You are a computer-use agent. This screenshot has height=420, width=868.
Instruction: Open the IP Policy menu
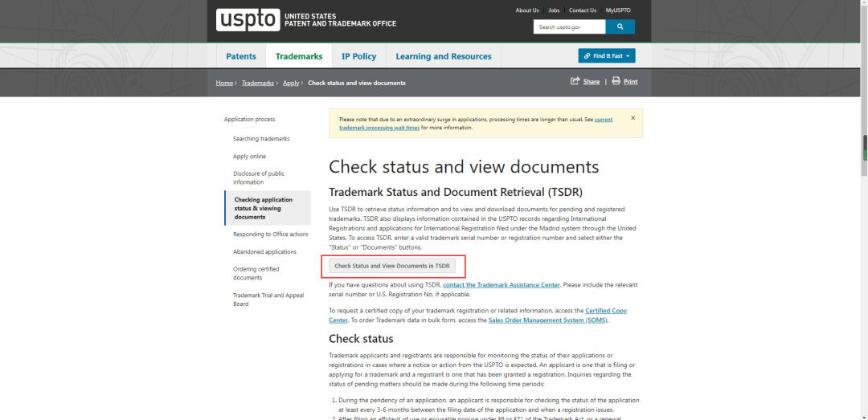tap(358, 56)
